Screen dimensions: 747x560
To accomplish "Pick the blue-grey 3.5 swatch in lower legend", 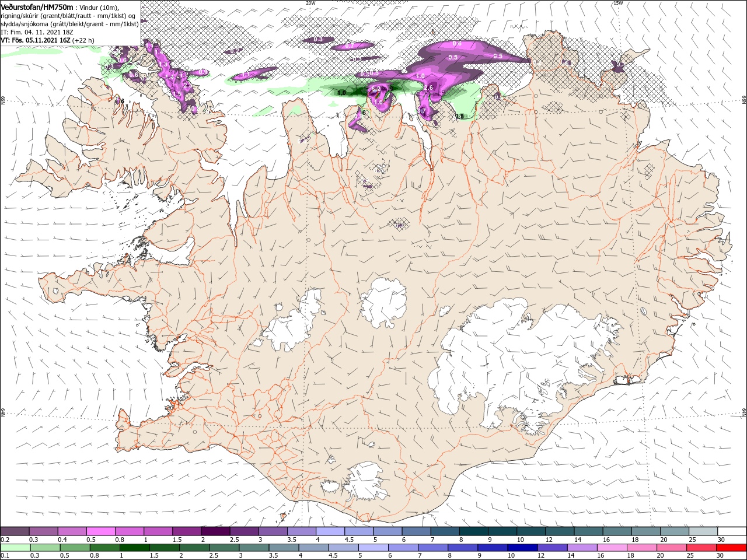I will click(x=284, y=548).
